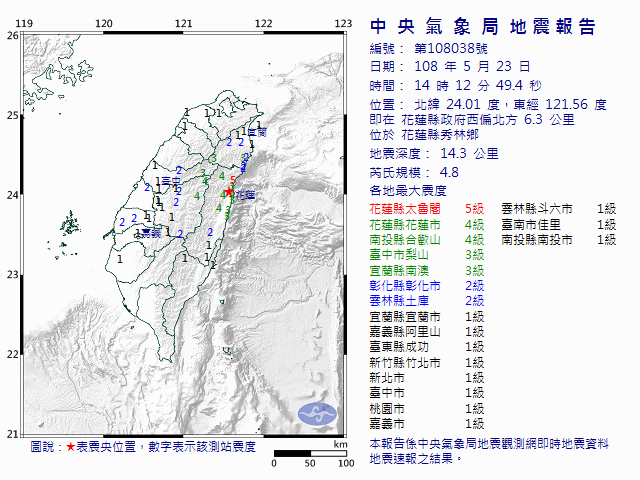Image resolution: width=640 pixels, height=480 pixels.
Task: Select the report number 第108038號
Action: click(451, 49)
